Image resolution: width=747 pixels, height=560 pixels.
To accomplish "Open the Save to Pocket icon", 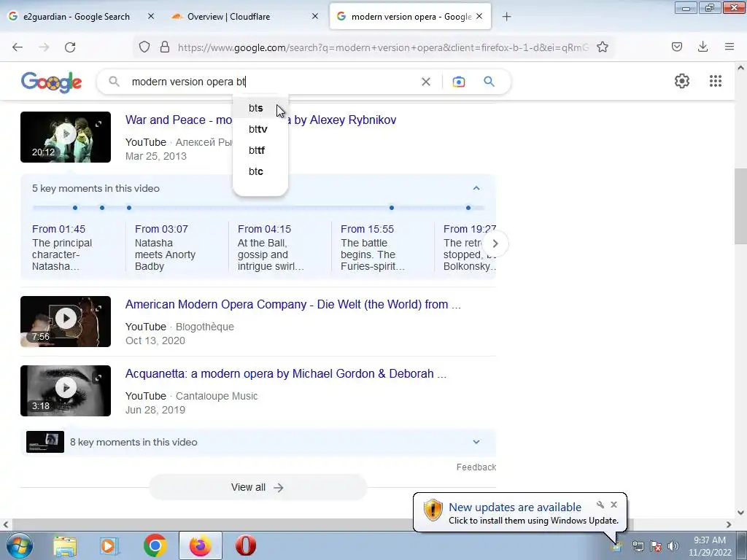I will coord(676,47).
